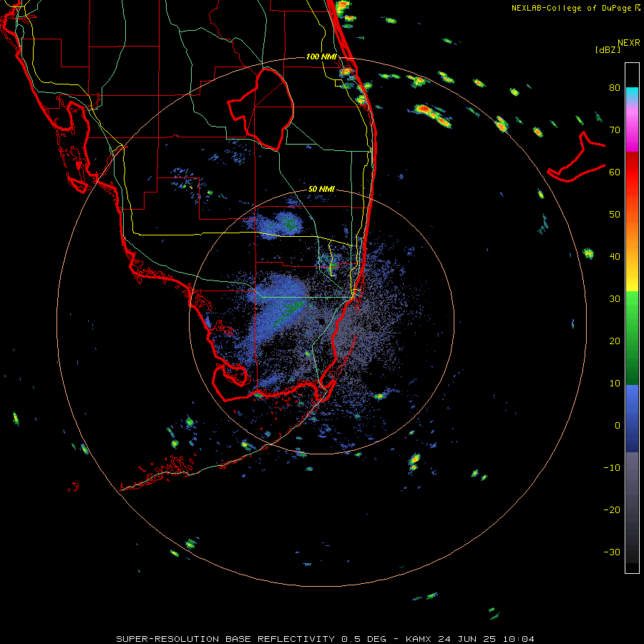The width and height of the screenshot is (644, 644).
Task: Click the 10 value on the dBZ scale
Action: 615,384
